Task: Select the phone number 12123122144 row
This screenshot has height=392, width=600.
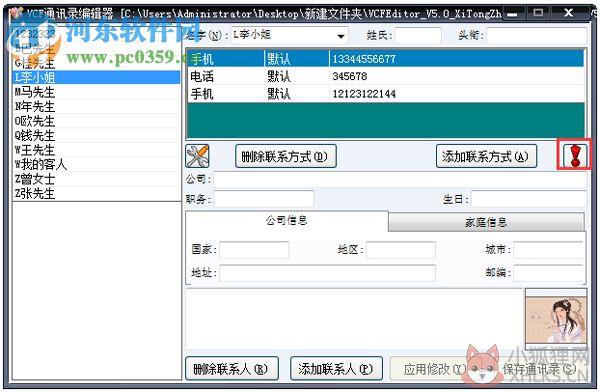Action: click(386, 93)
